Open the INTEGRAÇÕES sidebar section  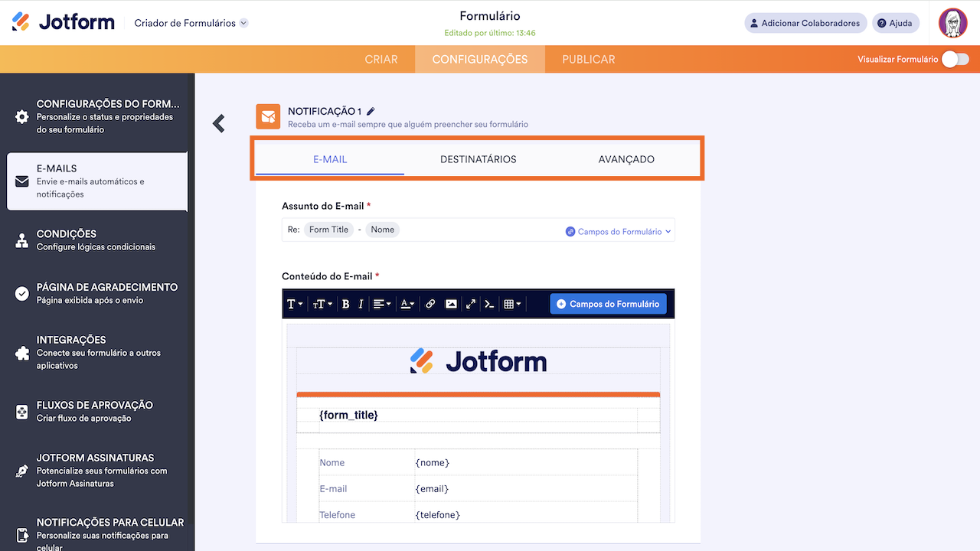[97, 352]
